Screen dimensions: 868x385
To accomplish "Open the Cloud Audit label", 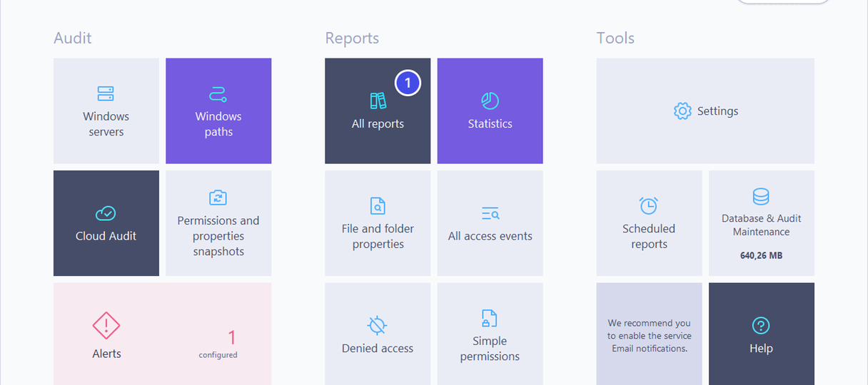I will pos(106,236).
